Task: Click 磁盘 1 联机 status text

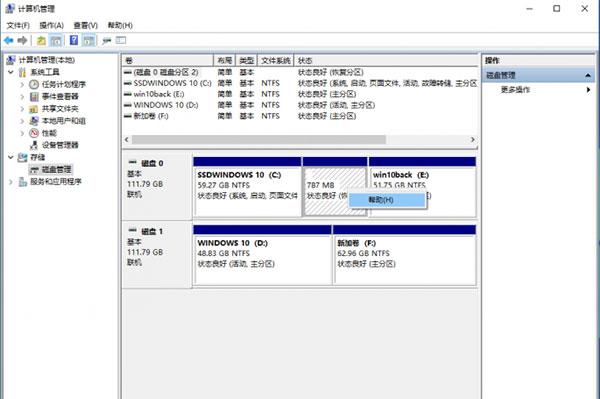Action: (x=134, y=262)
